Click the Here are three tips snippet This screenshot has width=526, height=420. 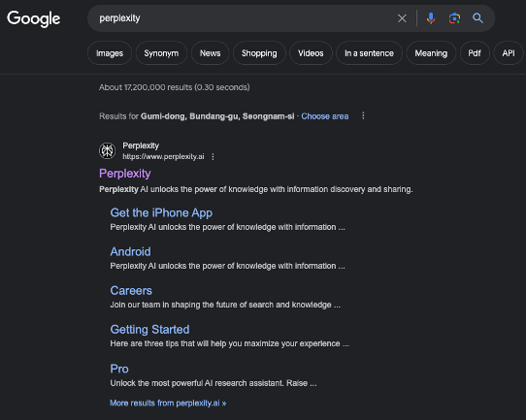[229, 343]
